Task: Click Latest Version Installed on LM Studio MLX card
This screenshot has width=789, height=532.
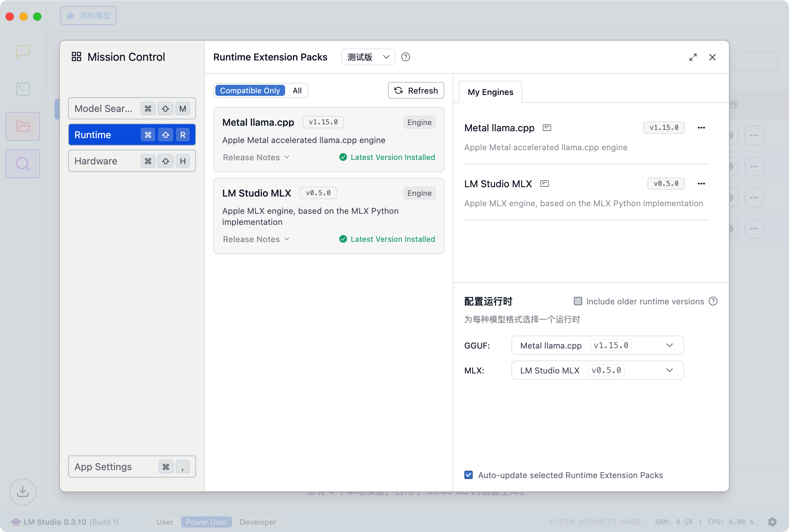Action: coord(393,239)
